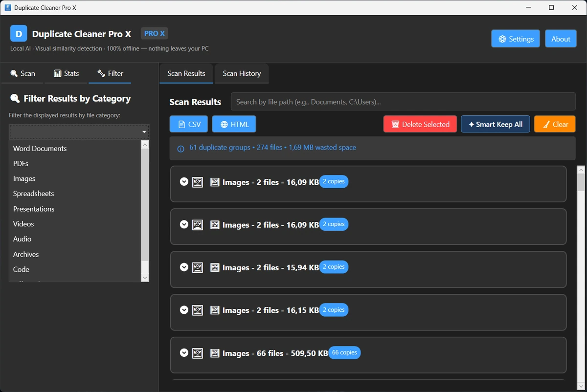Click the 'Scan Results' heading text
Screen dimensions: 587x392
click(x=195, y=102)
